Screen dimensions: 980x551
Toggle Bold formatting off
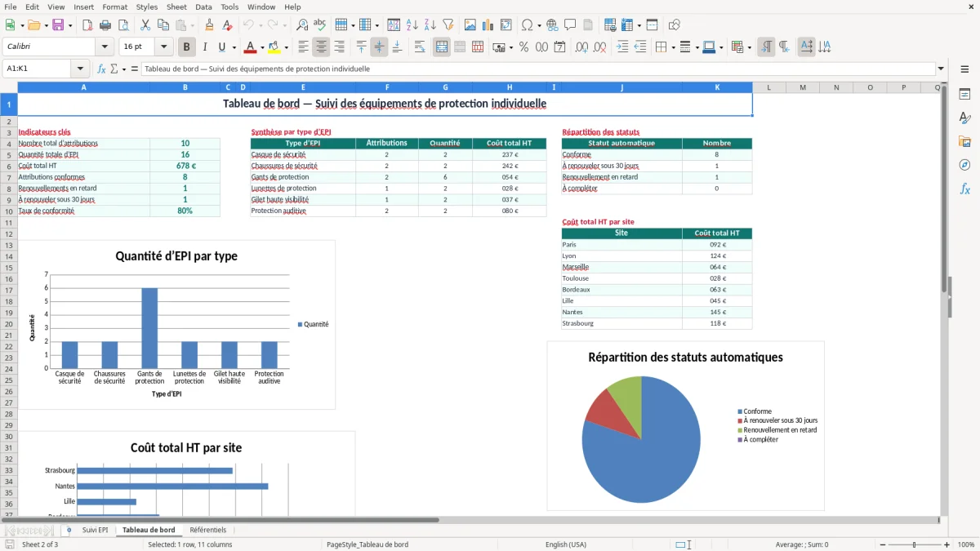point(187,47)
